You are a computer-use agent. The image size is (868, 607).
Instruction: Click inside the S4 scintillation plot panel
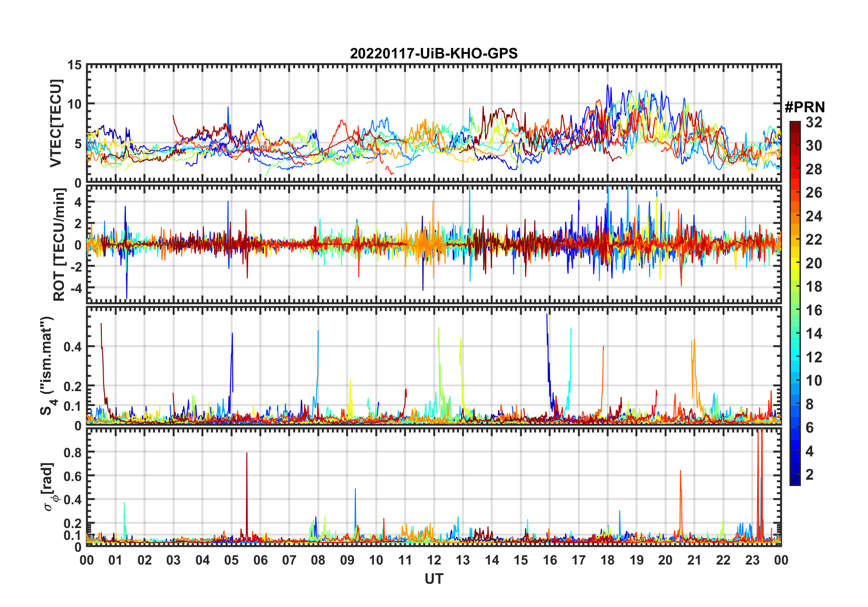[x=434, y=366]
